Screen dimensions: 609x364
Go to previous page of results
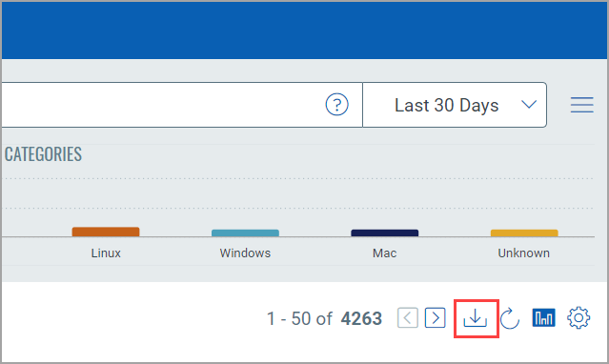[407, 318]
